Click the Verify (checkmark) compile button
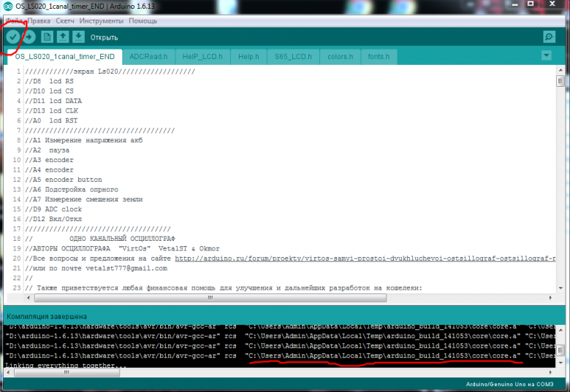The height and width of the screenshot is (392, 570). (x=12, y=36)
